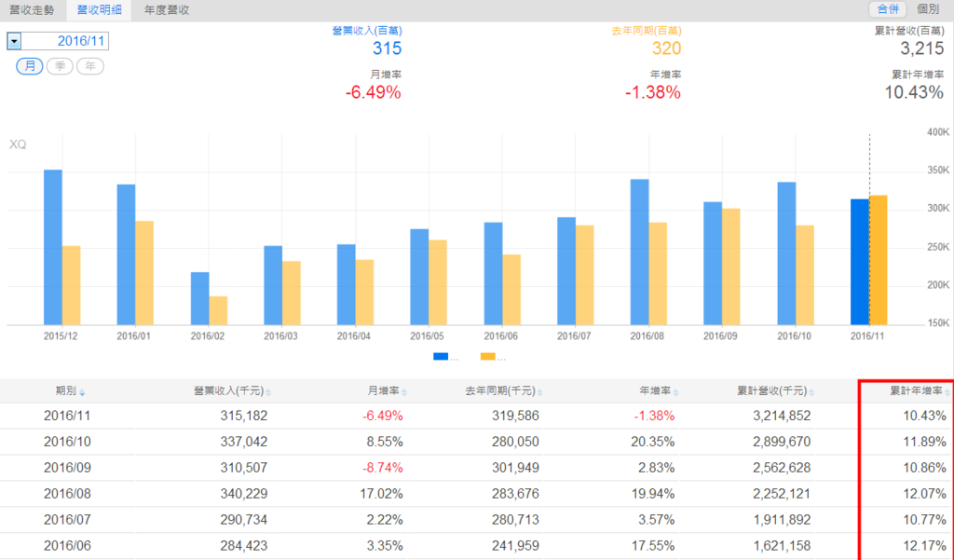The image size is (954, 560).
Task: Click revenue value 310,507
Action: [243, 468]
